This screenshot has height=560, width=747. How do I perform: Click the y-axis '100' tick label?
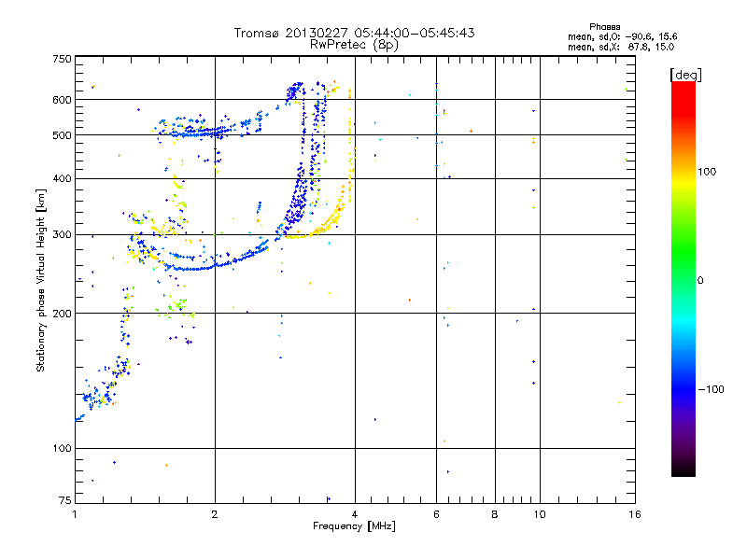click(63, 448)
